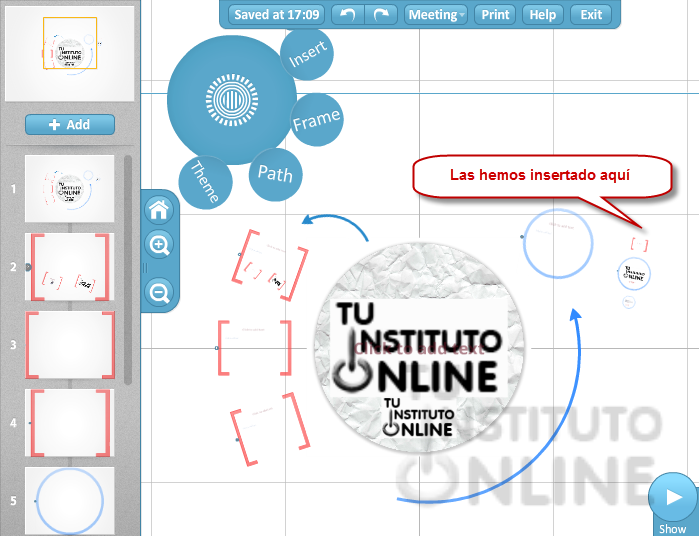The height and width of the screenshot is (536, 699).
Task: Select the small red bracket frame at far right
Action: point(639,244)
